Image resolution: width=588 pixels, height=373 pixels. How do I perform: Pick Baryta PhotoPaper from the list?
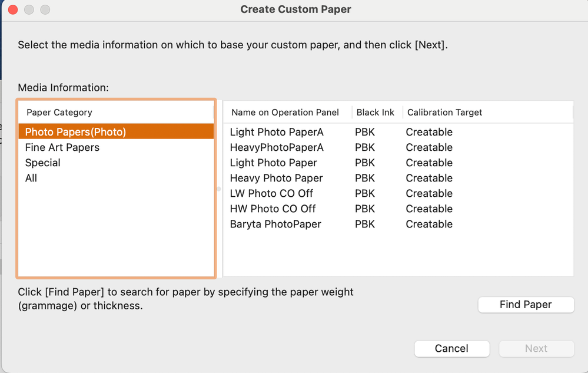coord(275,224)
